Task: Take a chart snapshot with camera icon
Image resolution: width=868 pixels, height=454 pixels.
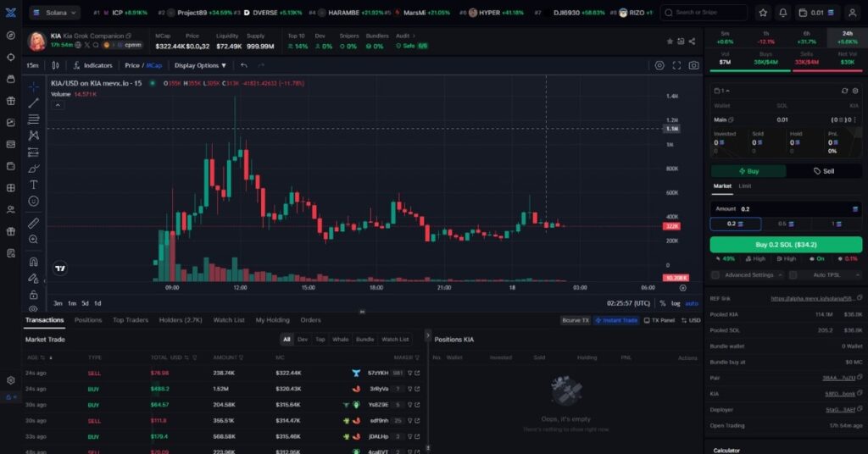Action: point(693,65)
